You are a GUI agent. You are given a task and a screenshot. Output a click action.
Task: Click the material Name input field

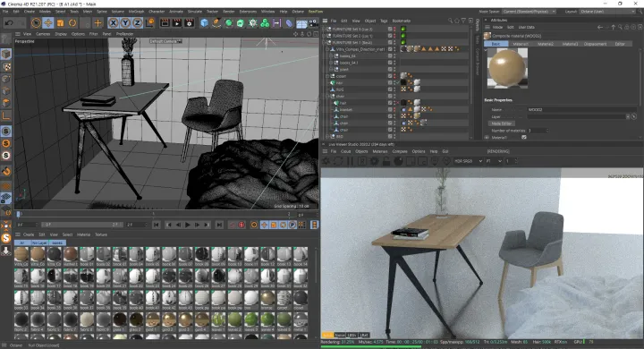[582, 110]
